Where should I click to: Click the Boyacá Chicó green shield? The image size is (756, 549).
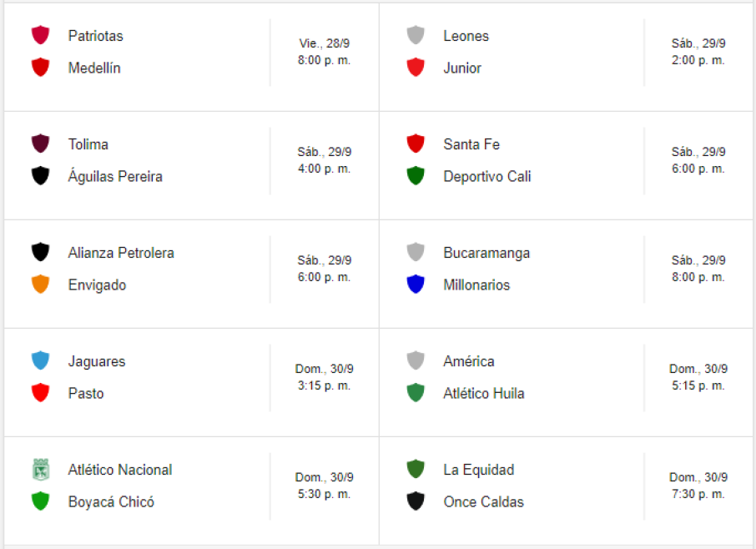(40, 501)
